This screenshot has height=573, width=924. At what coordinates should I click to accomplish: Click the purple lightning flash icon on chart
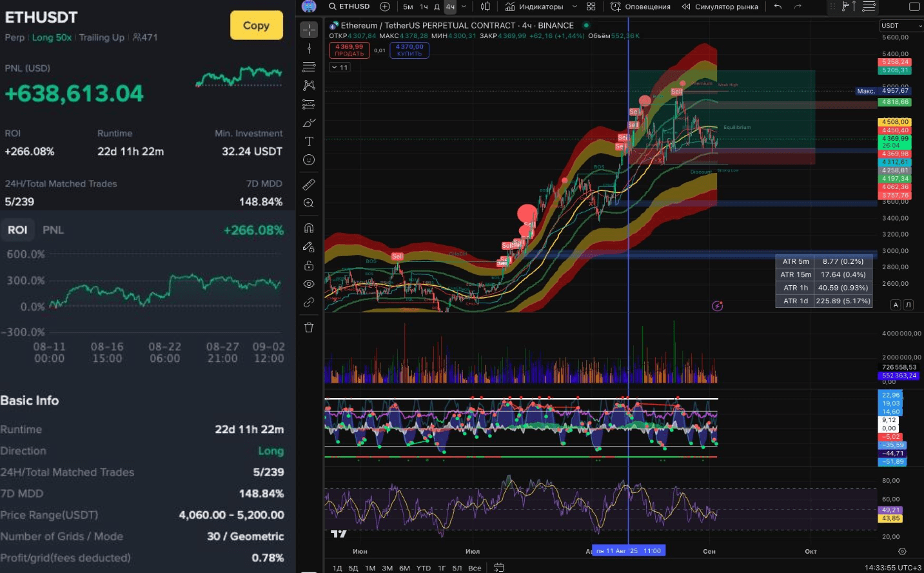pyautogui.click(x=717, y=306)
